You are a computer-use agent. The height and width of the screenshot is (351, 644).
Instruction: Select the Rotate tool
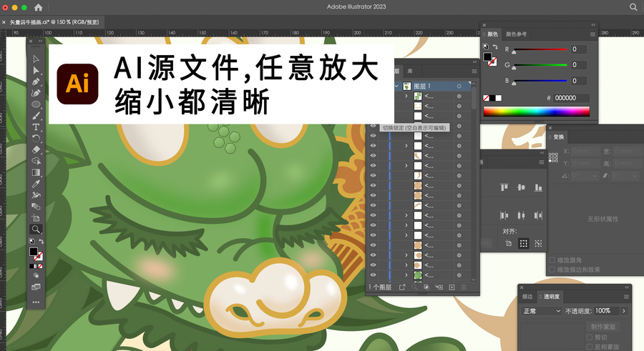coord(36,139)
